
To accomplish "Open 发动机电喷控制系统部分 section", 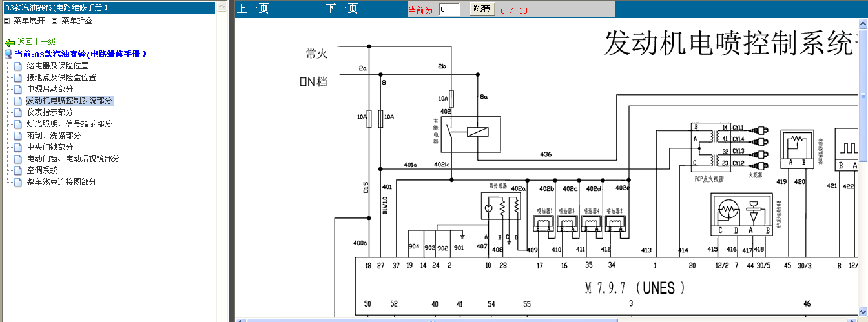I will 69,101.
